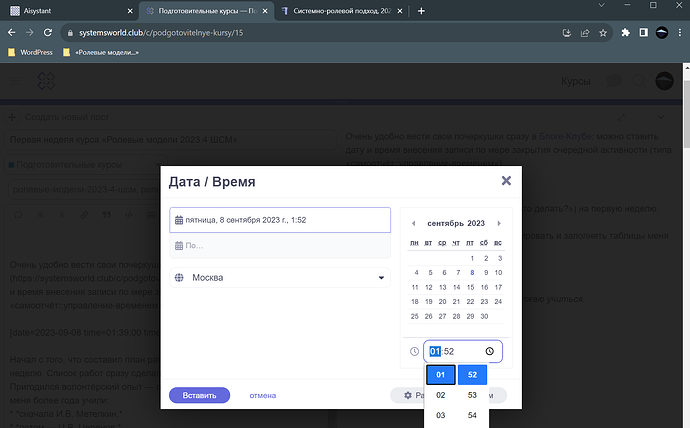Open a new browser tab
Viewport: 690px width, 428px height.
click(421, 10)
